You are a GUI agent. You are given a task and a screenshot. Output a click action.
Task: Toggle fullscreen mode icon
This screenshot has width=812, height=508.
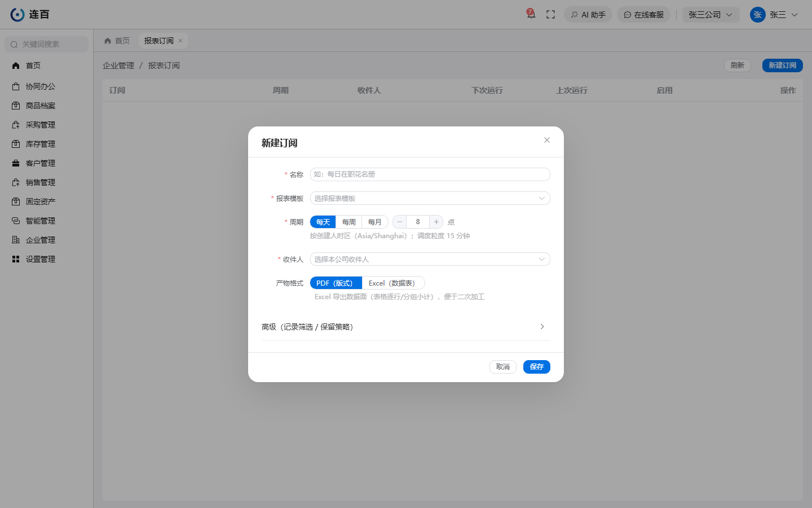click(x=551, y=15)
